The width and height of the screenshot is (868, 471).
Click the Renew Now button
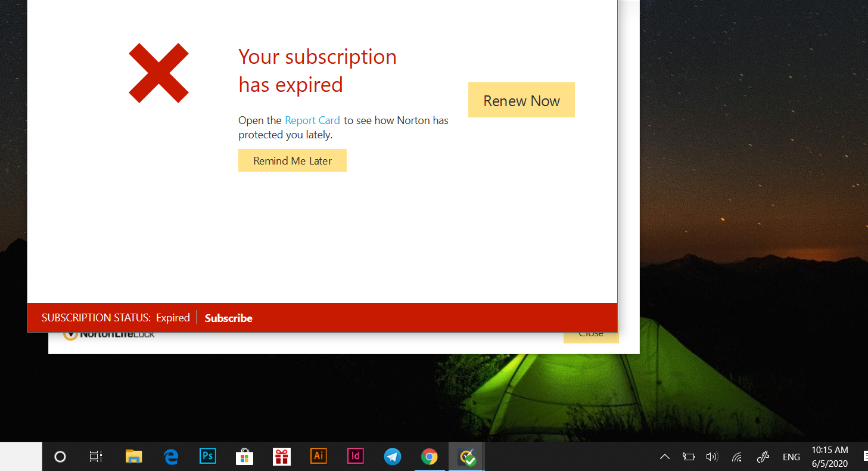[521, 100]
